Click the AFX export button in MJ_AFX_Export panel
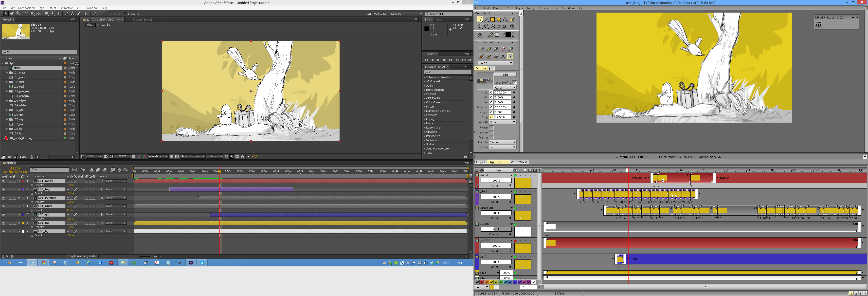The width and height of the screenshot is (868, 296). click(818, 24)
